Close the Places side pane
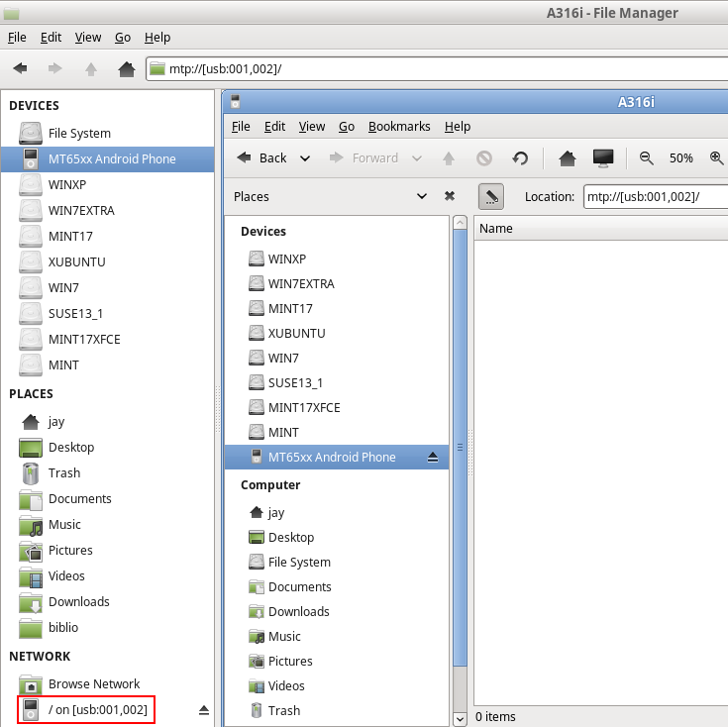Screen dimensions: 728x727 (x=450, y=196)
